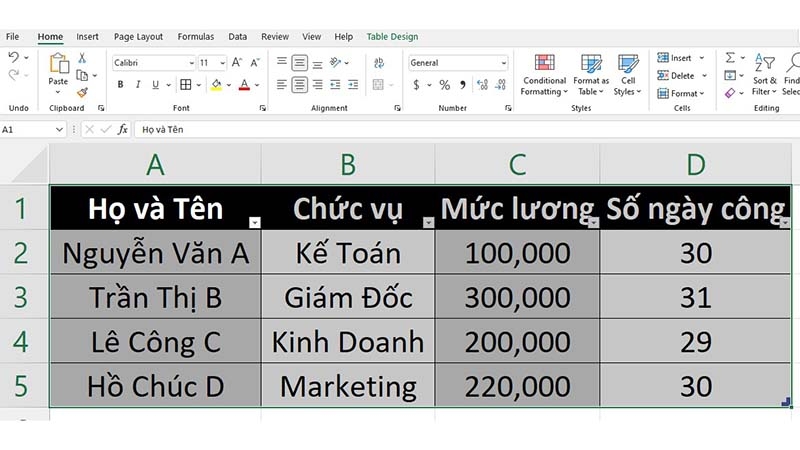
Task: Click the Insert Function fx button
Action: click(122, 130)
